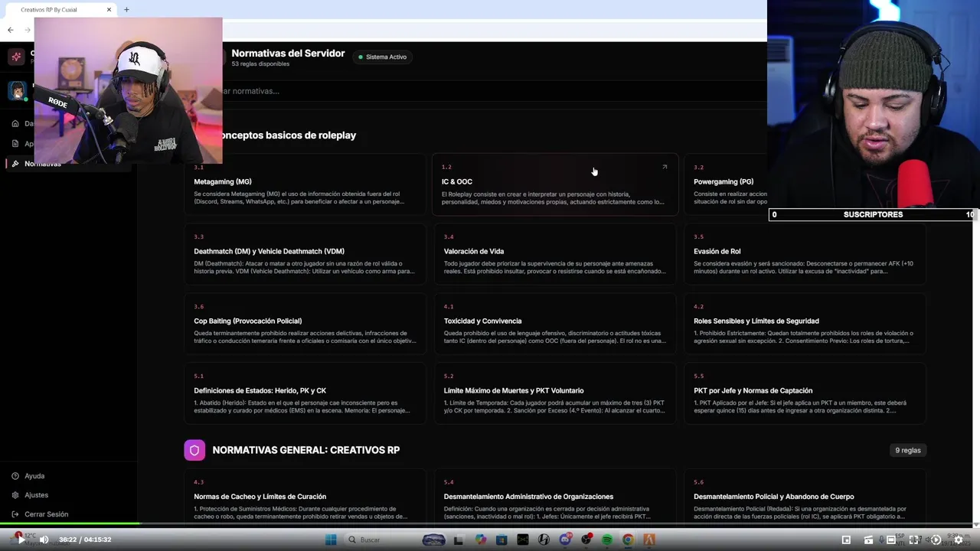
Task: Open the document icon sidebar item
Action: pyautogui.click(x=15, y=143)
